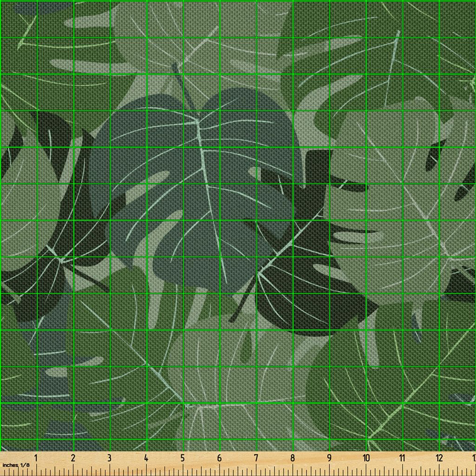This screenshot has width=476, height=476.
Task: Click the number 10 on the ruler
Action: (x=366, y=459)
